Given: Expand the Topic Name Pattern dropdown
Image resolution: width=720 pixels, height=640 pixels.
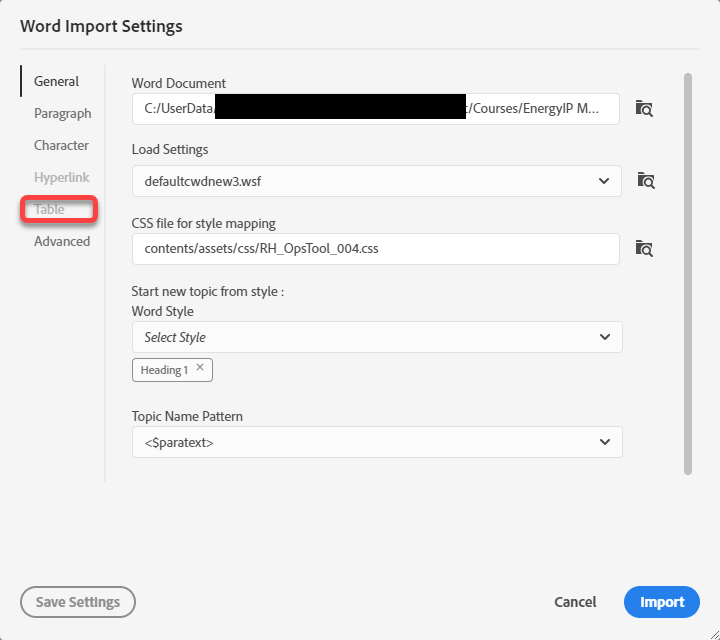Looking at the screenshot, I should coord(377,442).
